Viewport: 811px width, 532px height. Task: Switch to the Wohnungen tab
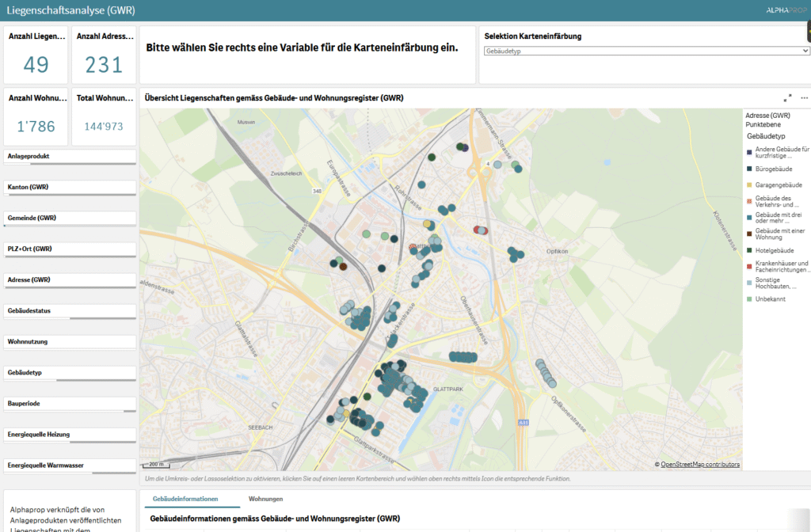[266, 500]
